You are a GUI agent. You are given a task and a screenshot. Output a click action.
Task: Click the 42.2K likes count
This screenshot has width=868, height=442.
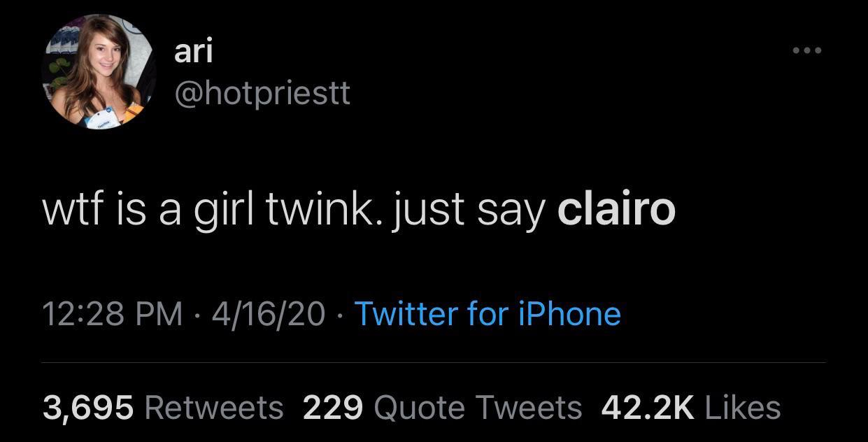point(646,407)
